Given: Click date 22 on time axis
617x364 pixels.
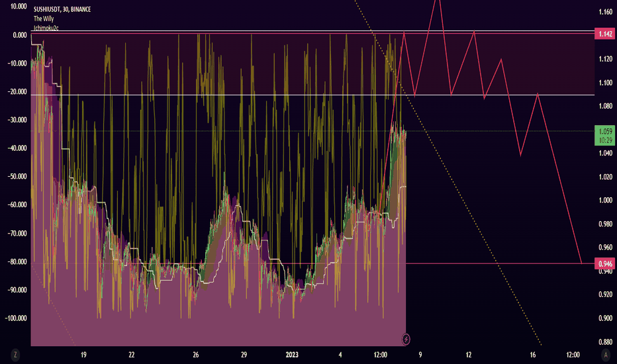Looking at the screenshot, I should coord(132,355).
